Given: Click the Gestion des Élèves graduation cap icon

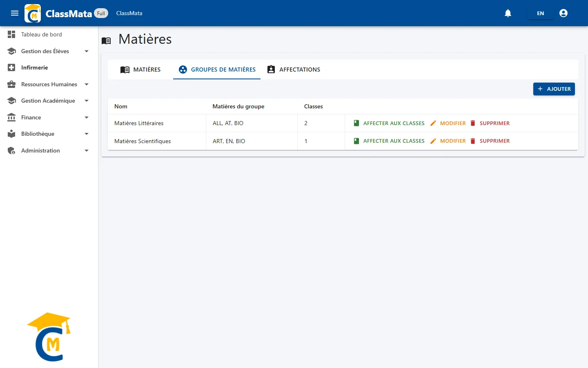Looking at the screenshot, I should click(x=11, y=51).
